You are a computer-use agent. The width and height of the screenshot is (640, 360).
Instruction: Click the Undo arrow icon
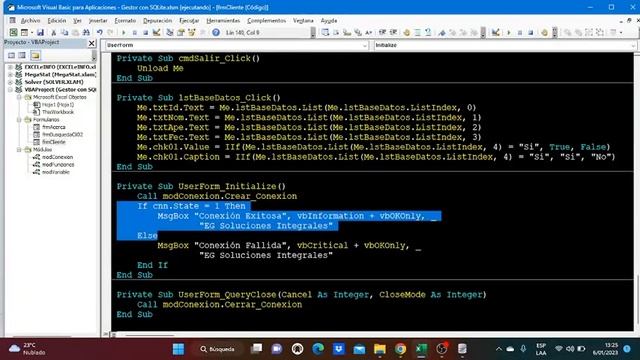point(100,32)
